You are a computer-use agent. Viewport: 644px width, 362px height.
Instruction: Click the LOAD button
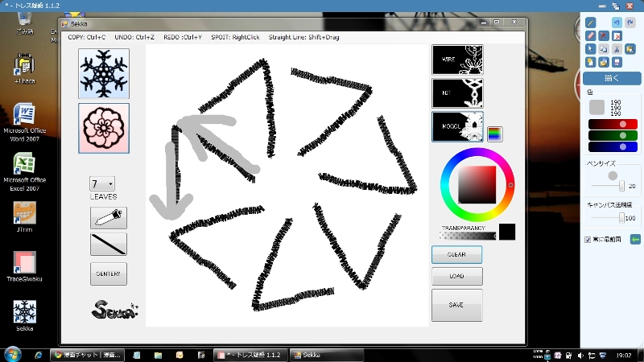(x=456, y=276)
